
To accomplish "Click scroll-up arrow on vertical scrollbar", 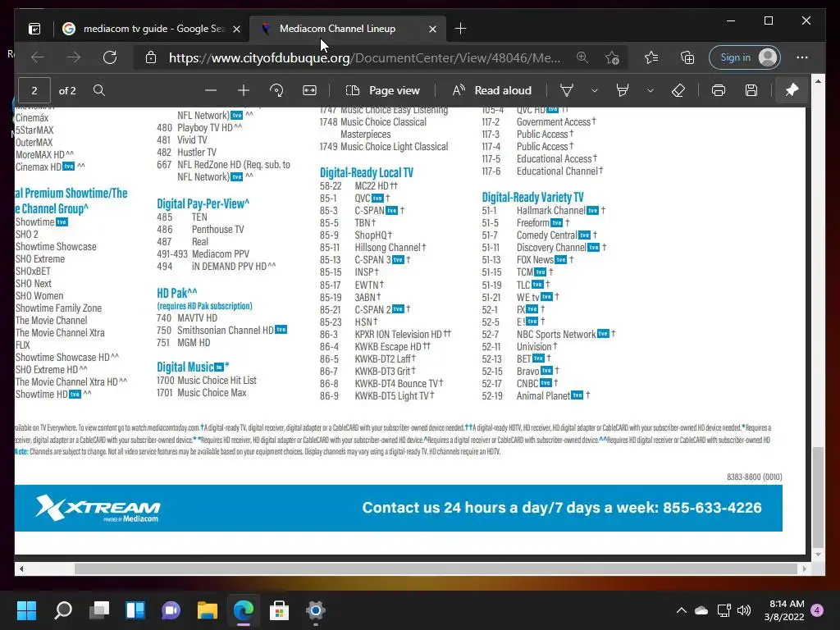I will point(818,81).
